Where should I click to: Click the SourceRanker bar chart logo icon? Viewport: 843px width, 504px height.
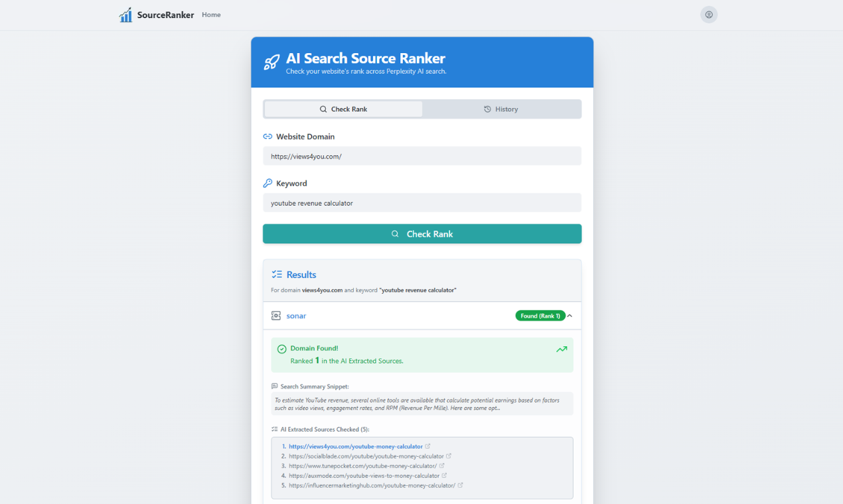coord(125,15)
